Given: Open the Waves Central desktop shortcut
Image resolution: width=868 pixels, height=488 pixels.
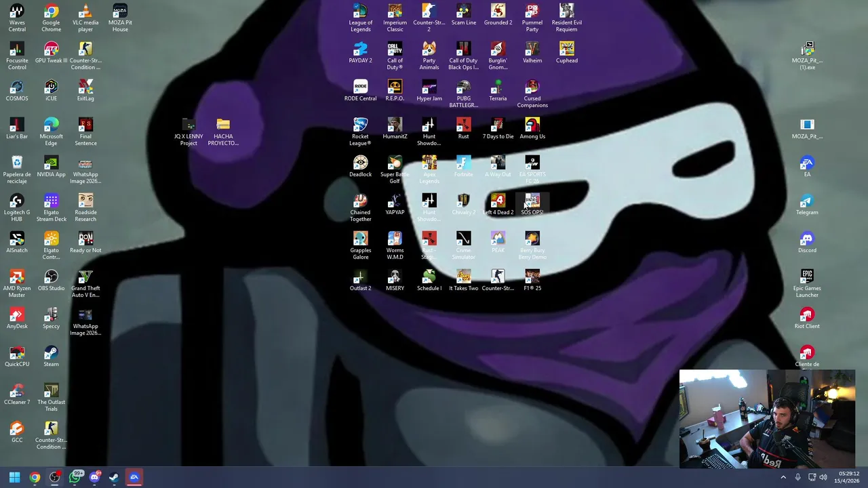Looking at the screenshot, I should (17, 18).
